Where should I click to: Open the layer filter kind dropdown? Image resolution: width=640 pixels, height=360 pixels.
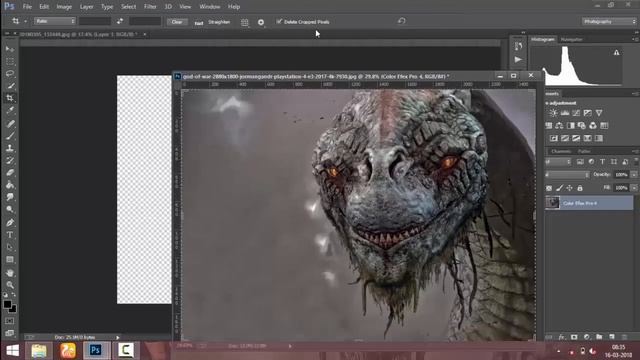(558, 162)
